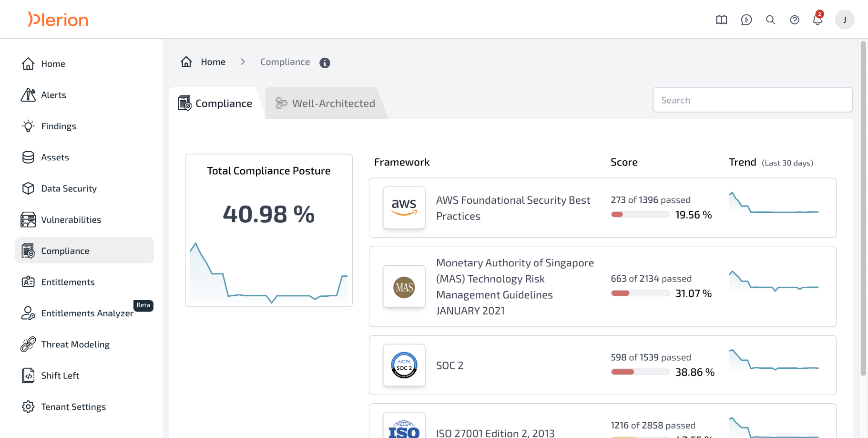The width and height of the screenshot is (868, 438).
Task: Click the AWS framework trend sparkline
Action: 774,203
